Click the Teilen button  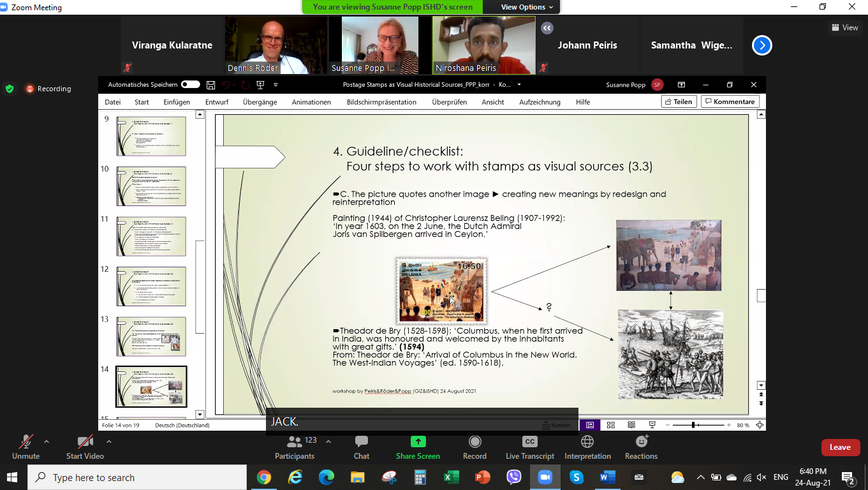click(678, 101)
